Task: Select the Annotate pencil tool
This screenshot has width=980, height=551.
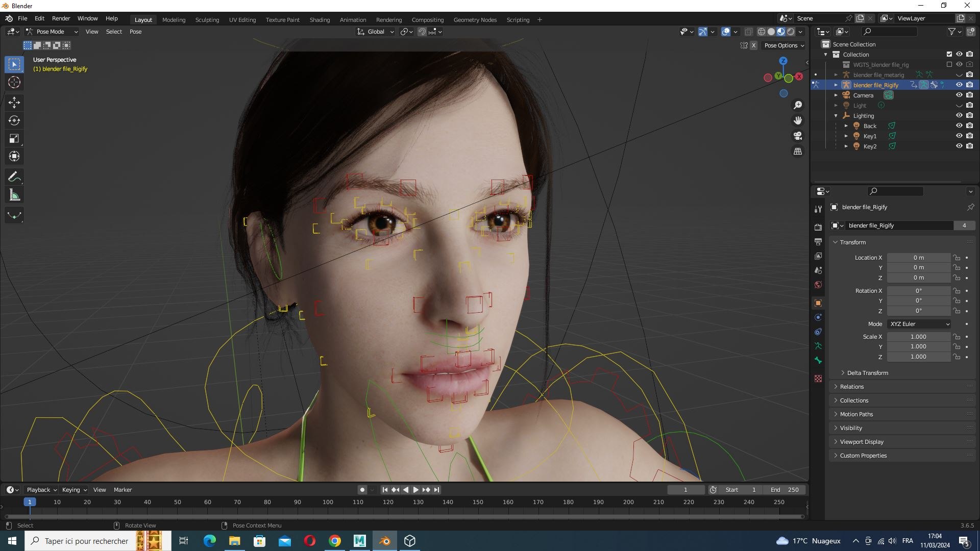Action: click(x=14, y=177)
